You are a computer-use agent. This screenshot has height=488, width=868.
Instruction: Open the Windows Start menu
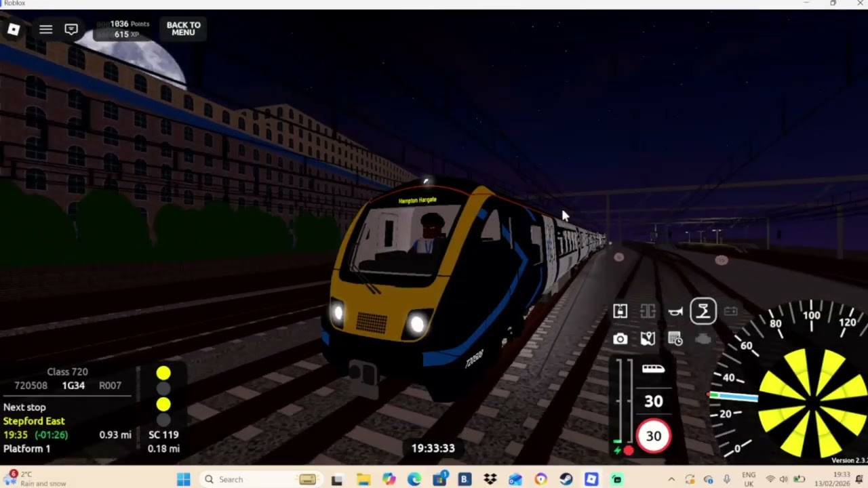tap(184, 479)
